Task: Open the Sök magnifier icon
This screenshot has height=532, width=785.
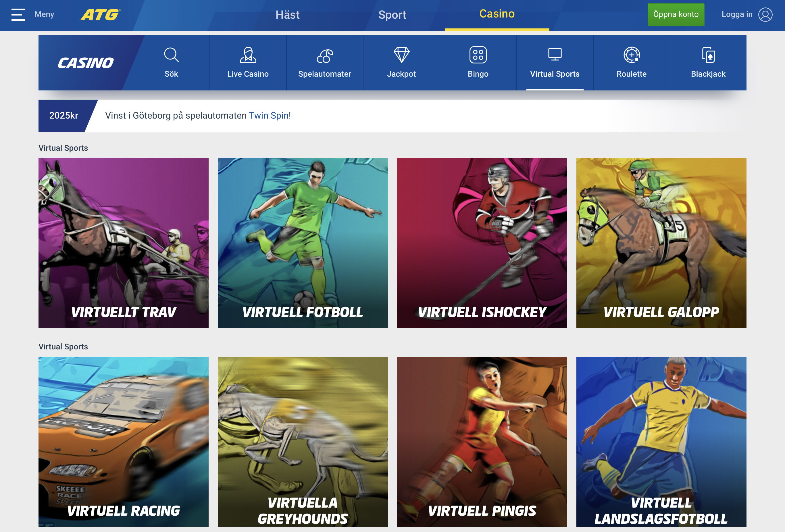Action: tap(171, 55)
